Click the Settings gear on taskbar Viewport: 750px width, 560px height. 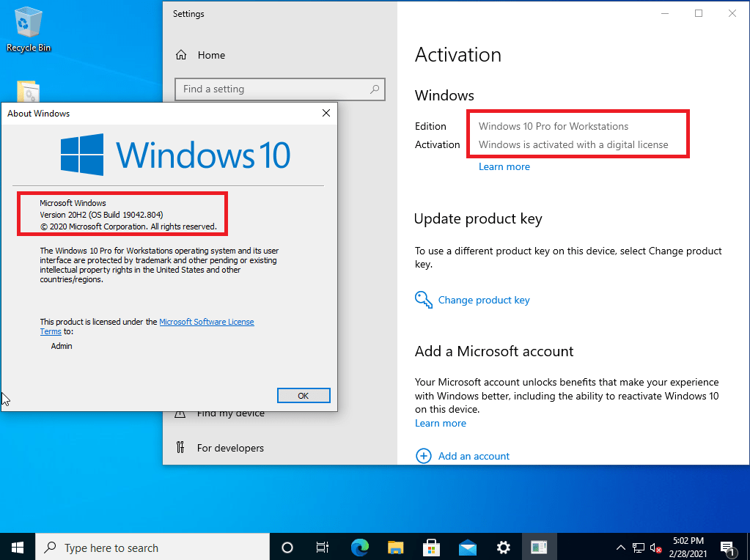[503, 547]
